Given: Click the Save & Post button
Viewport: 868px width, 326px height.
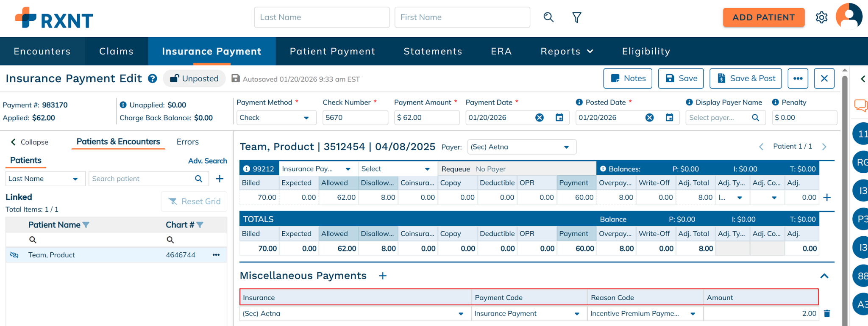Looking at the screenshot, I should 746,78.
